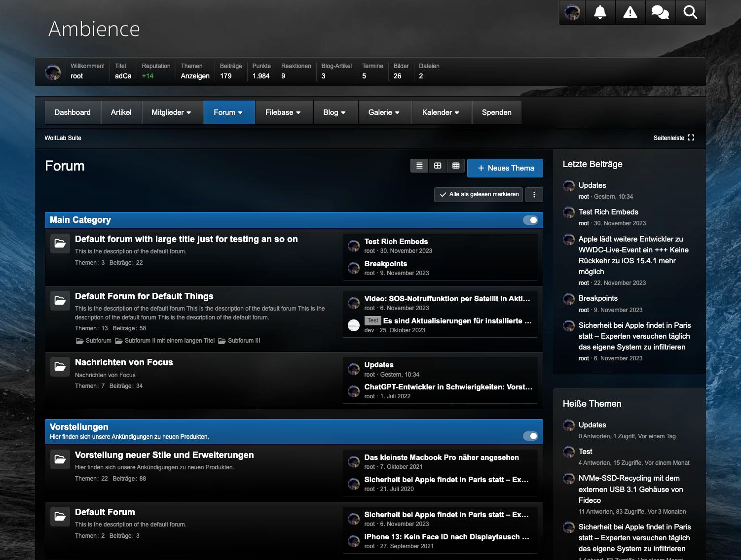Toggle the Main Category collapse switch
Image resolution: width=741 pixels, height=560 pixels.
[x=530, y=220]
